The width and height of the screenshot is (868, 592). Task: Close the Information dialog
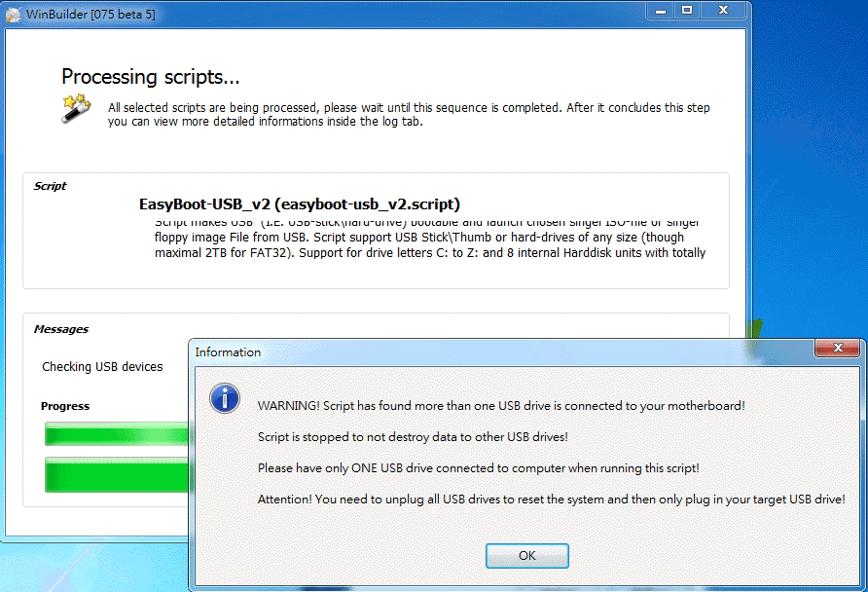pos(838,348)
